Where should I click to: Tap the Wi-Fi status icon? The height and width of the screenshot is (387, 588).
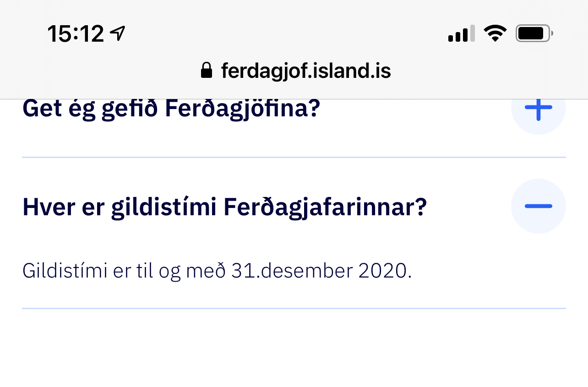point(495,33)
